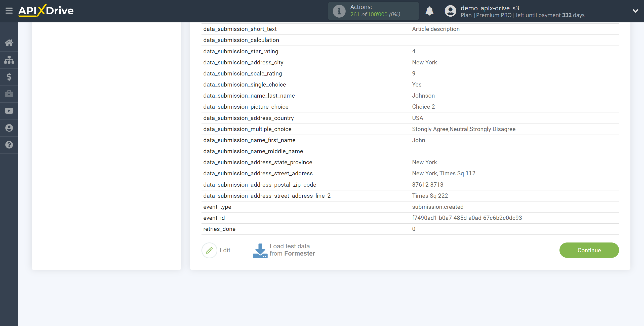The height and width of the screenshot is (326, 644).
Task: Click the USA country value
Action: pos(418,118)
